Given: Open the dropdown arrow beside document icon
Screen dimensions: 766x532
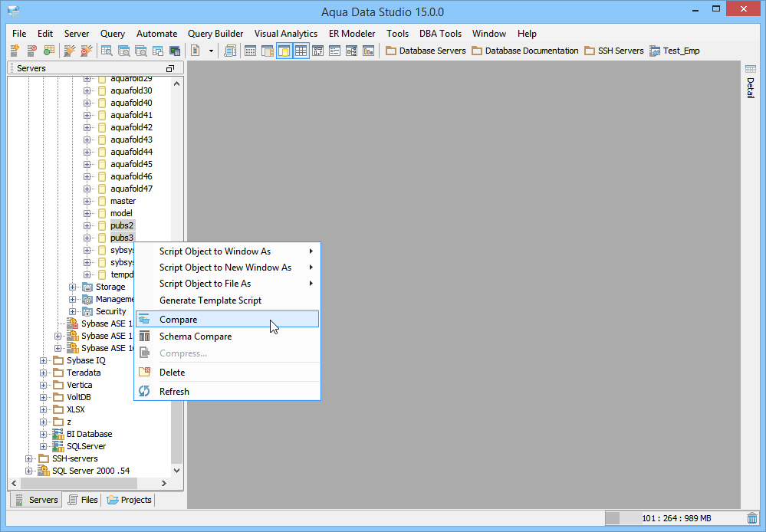Looking at the screenshot, I should point(211,51).
